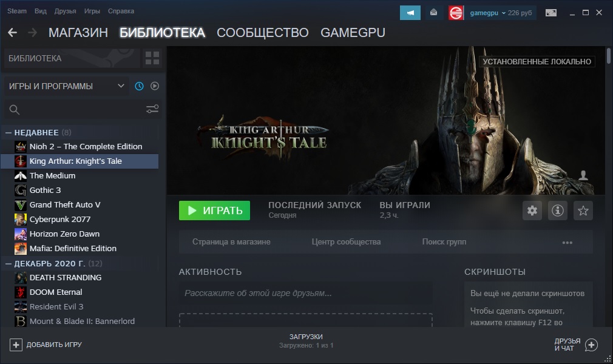Screen dimensions: 613x364
Task: Click The Medium game icon
Action: click(x=20, y=175)
